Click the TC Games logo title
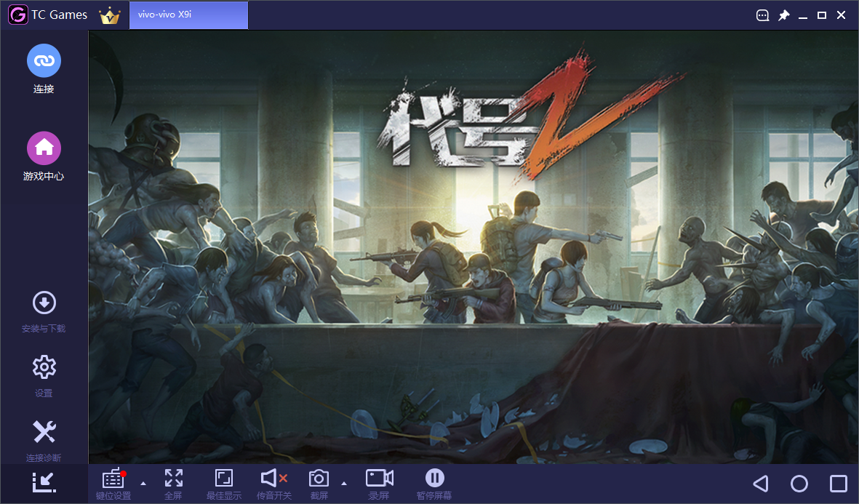The height and width of the screenshot is (504, 859). coord(48,15)
